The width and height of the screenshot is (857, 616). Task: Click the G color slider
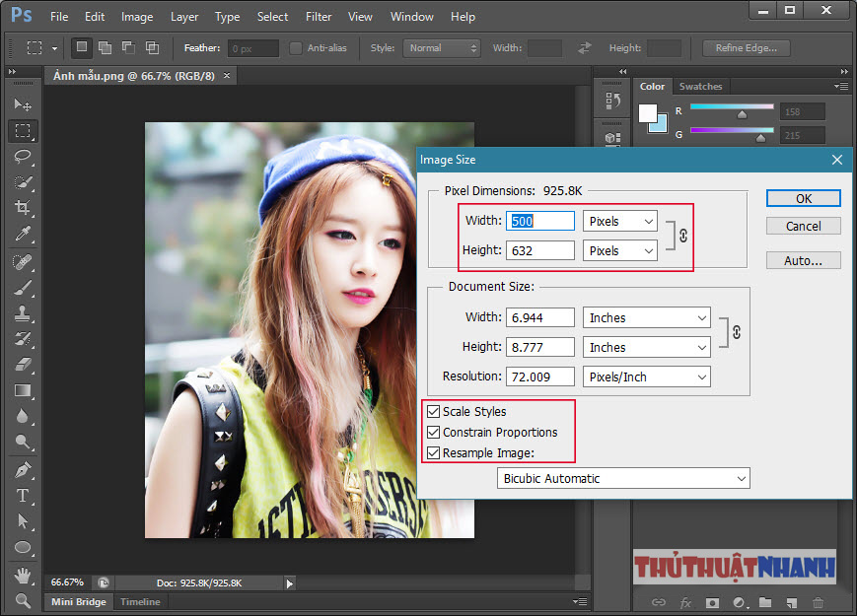pos(732,130)
